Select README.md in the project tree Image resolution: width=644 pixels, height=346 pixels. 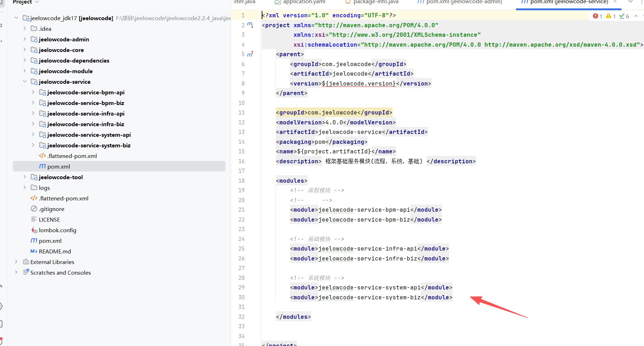click(55, 251)
